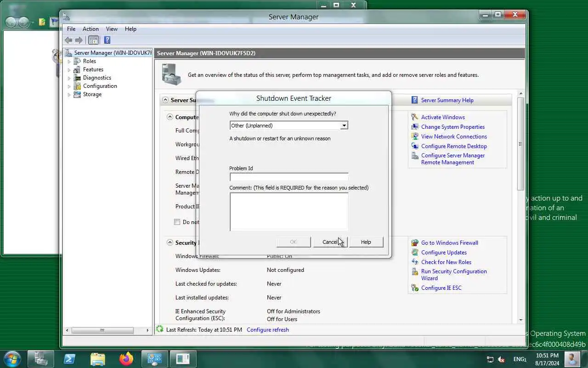Click the Forward arrow in Server Manager toolbar
The width and height of the screenshot is (588, 368).
click(79, 40)
